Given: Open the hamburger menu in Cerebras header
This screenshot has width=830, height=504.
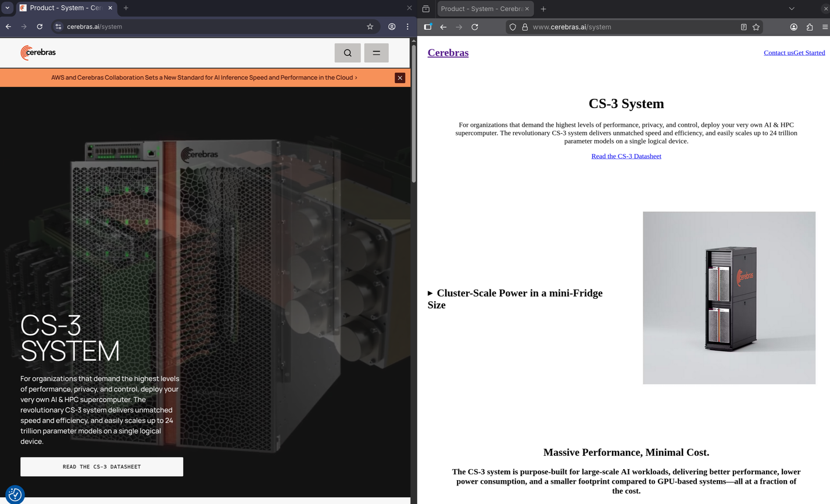Looking at the screenshot, I should [x=376, y=53].
